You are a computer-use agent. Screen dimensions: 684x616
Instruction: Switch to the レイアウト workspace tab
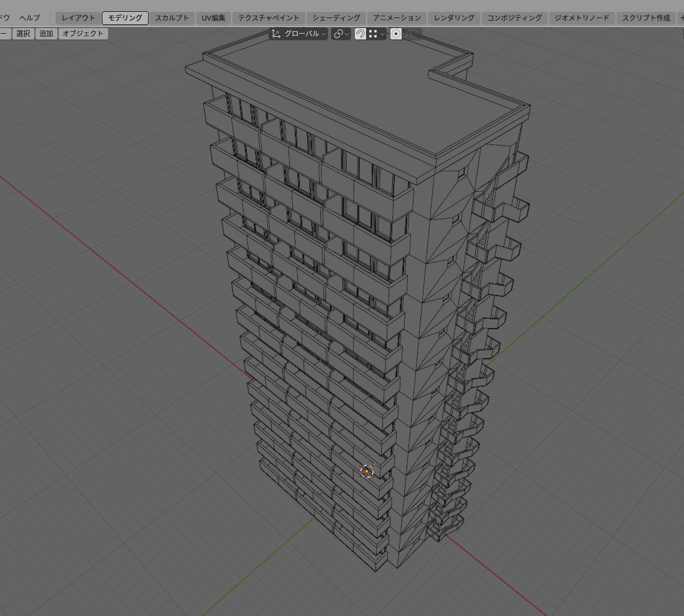click(78, 18)
